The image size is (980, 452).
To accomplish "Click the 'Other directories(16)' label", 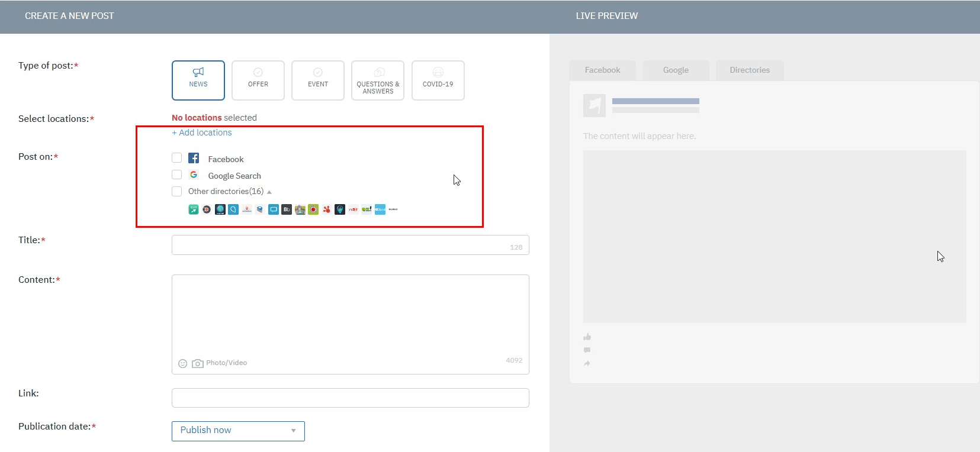I will click(x=226, y=191).
